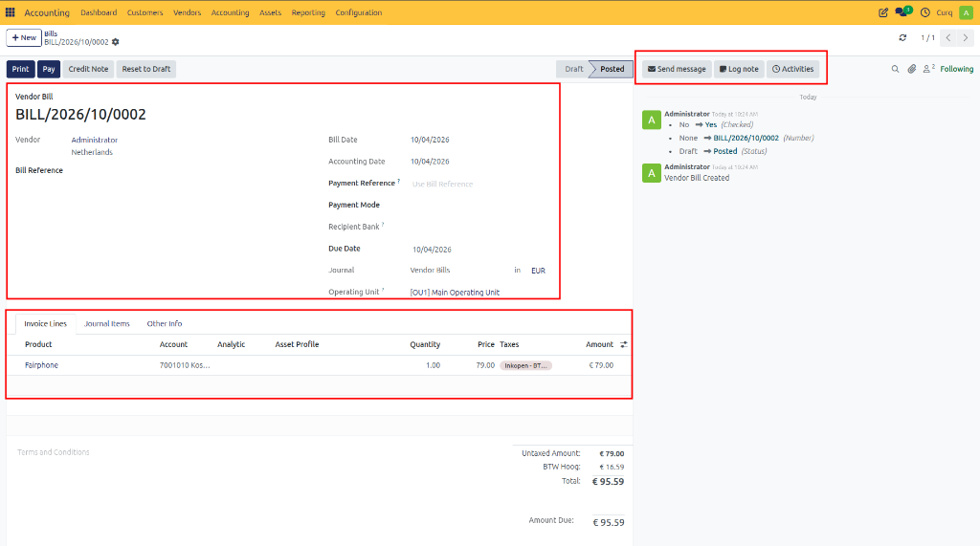980x546 pixels.
Task: Click the Product column header
Action: point(38,344)
